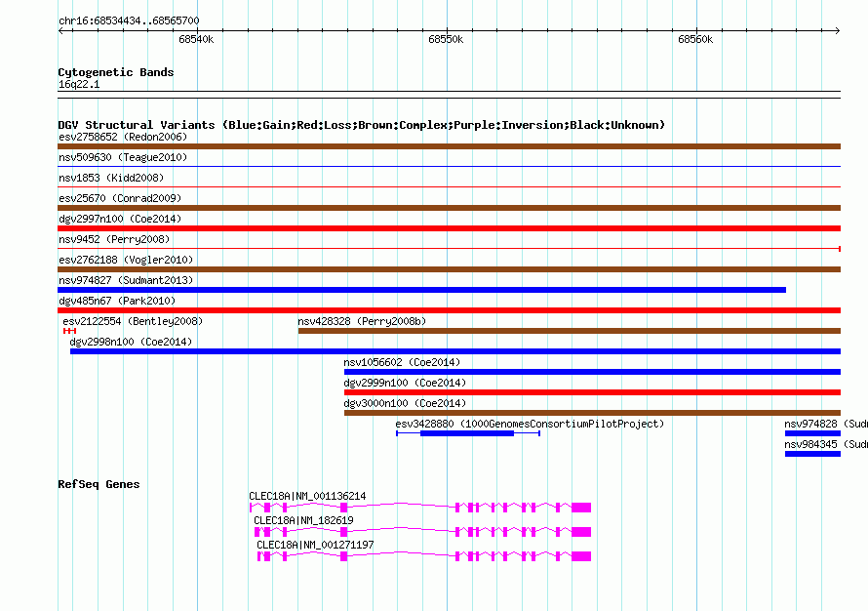The height and width of the screenshot is (611, 868).
Task: Open variant dgv2997n100 (Coe2014) label
Action: (120, 219)
